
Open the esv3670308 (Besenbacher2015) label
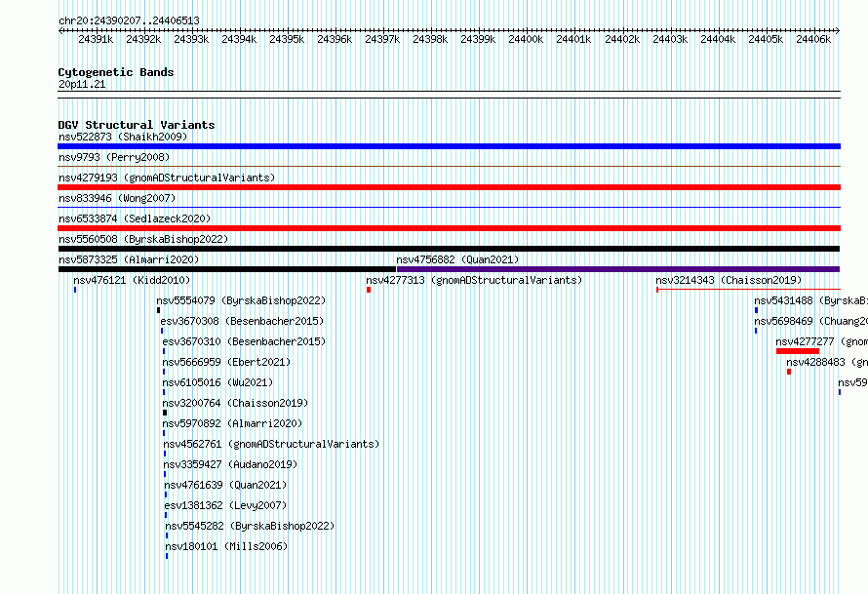pyautogui.click(x=242, y=321)
